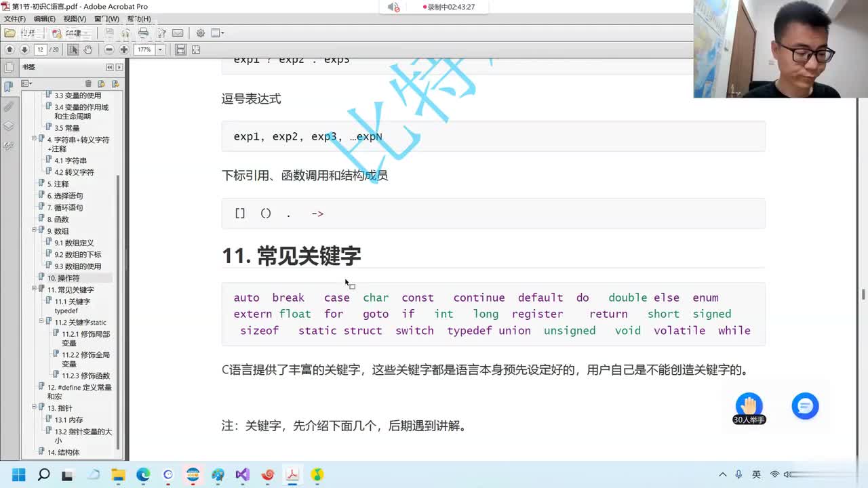Screen dimensions: 868x488
Task: Mute the recording speaker icon
Action: tap(393, 7)
